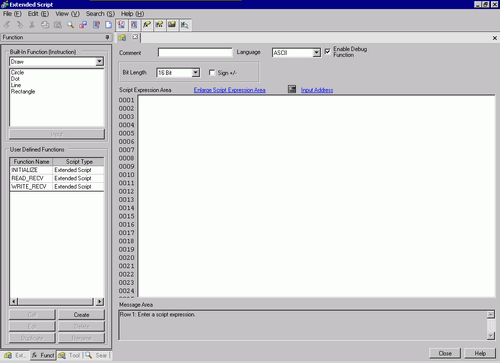Click the Copy toolbar icon
The height and width of the screenshot is (363, 500).
(45, 25)
